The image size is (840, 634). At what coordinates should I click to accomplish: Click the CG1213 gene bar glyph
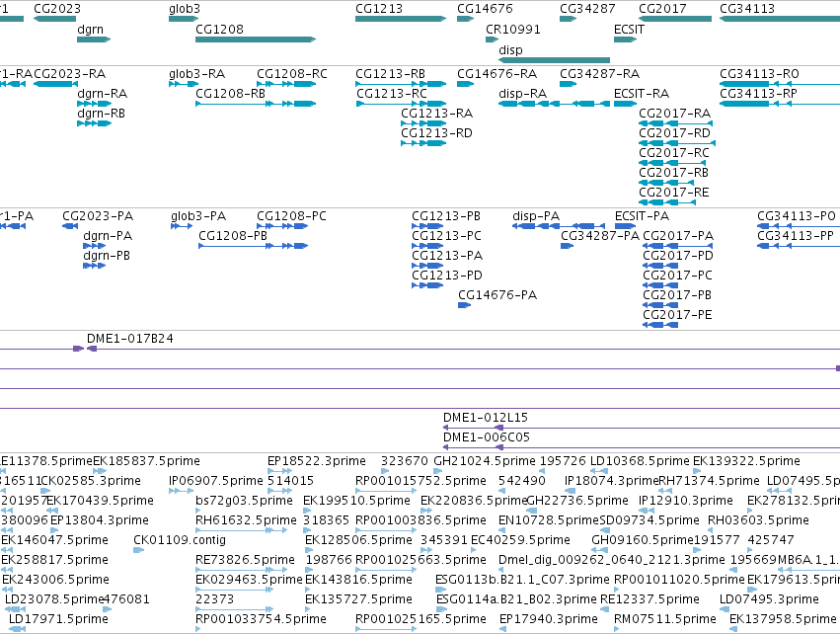click(401, 19)
